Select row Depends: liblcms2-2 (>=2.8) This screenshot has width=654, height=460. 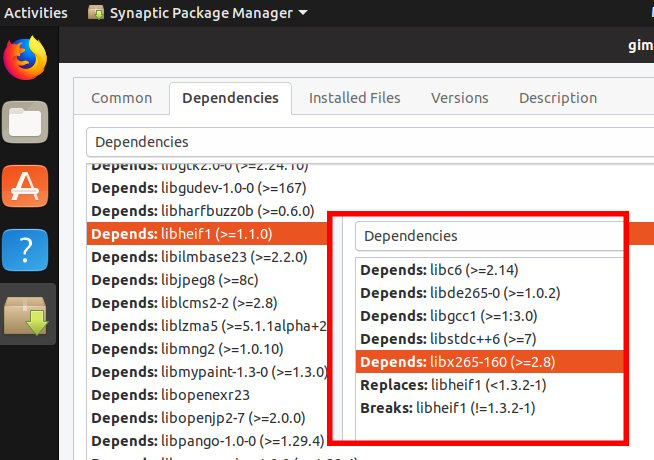(207, 303)
